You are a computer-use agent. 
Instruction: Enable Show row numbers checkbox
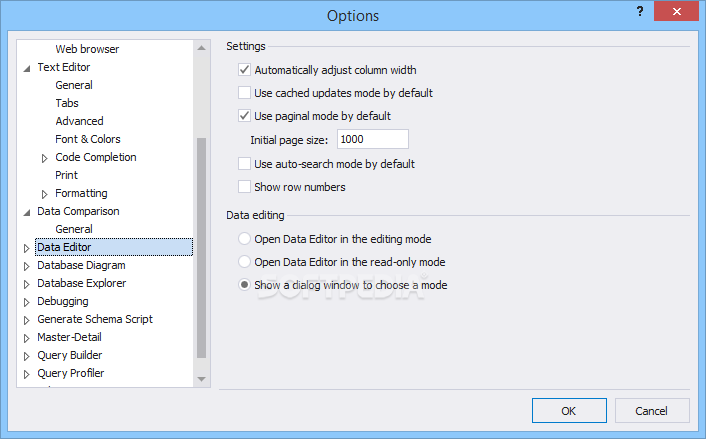point(244,186)
